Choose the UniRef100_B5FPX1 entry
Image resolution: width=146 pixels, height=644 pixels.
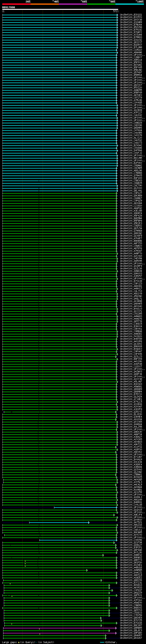click(x=131, y=63)
